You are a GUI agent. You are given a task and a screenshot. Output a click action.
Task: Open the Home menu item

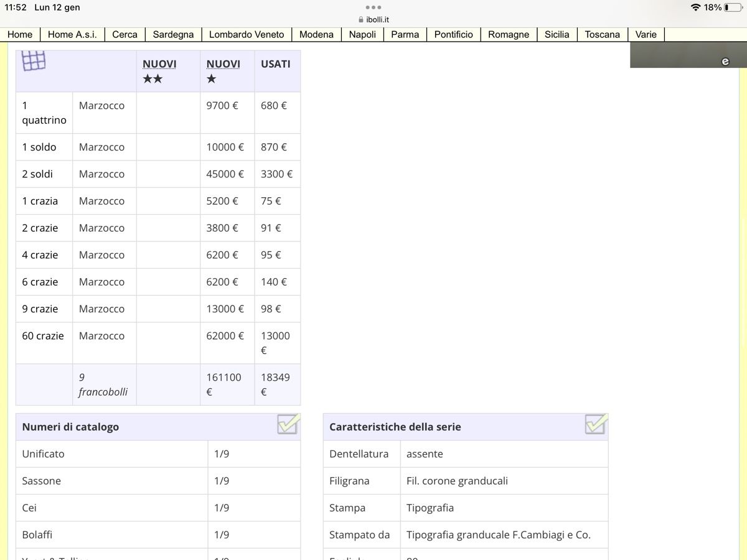click(x=20, y=35)
